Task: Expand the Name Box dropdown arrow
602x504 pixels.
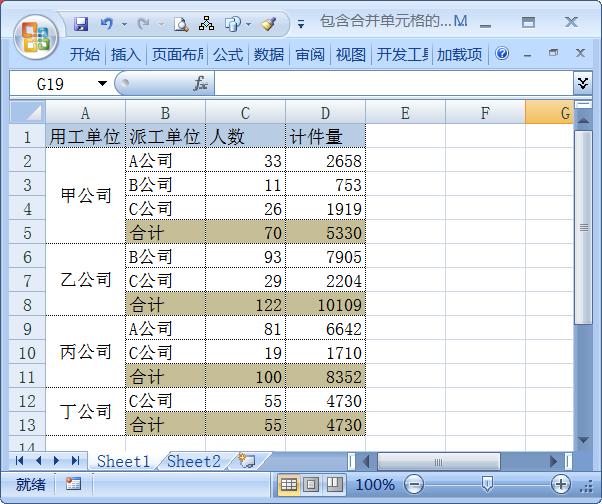Action: click(x=102, y=83)
